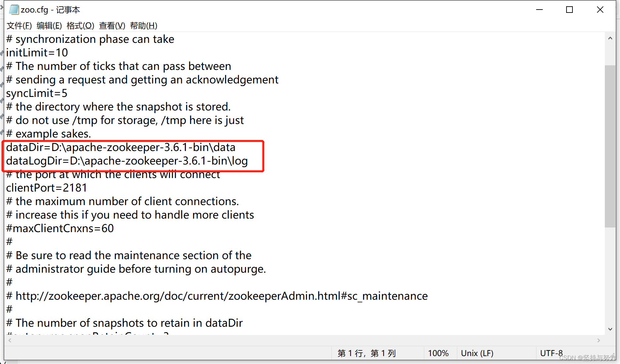Open the 格式(O) menu
This screenshot has height=364, width=620.
(80, 25)
